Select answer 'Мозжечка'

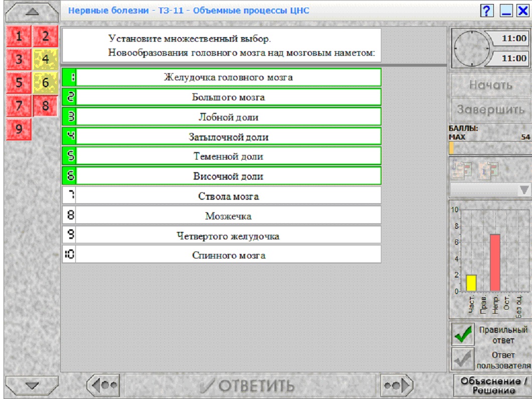coord(221,215)
